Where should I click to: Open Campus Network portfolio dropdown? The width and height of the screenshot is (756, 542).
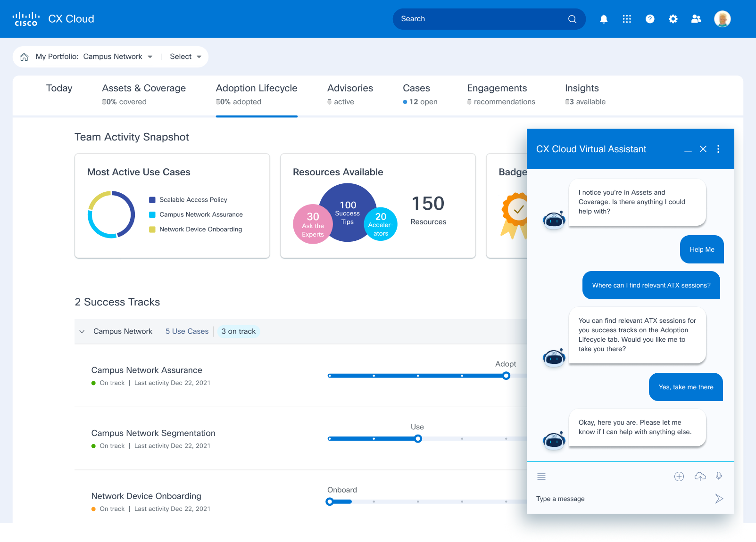pyautogui.click(x=118, y=57)
